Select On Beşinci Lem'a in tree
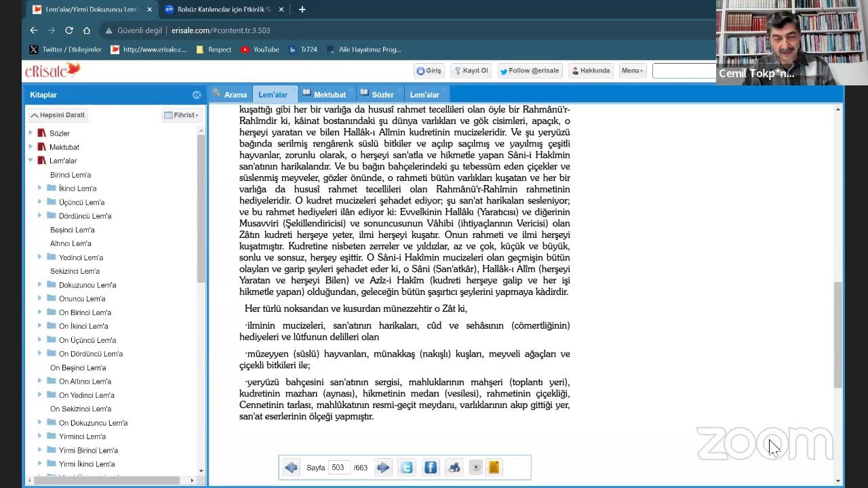868x488 pixels. [78, 367]
